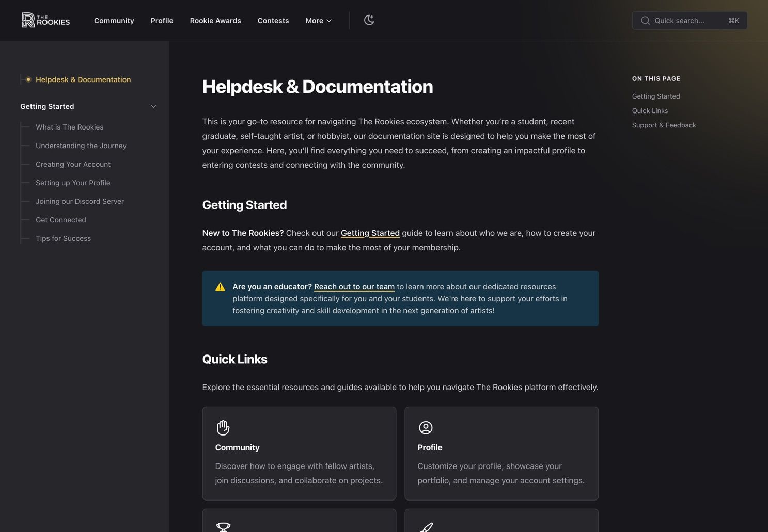
Task: Click the trophy icon card
Action: point(299,520)
